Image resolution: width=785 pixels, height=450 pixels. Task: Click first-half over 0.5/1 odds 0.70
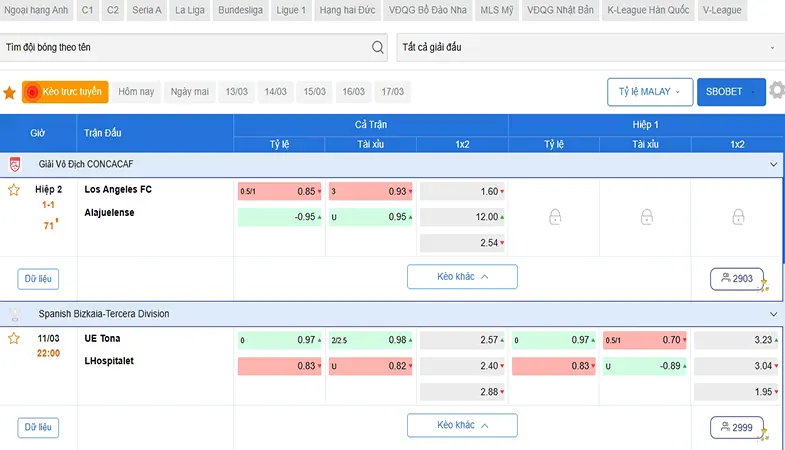645,340
